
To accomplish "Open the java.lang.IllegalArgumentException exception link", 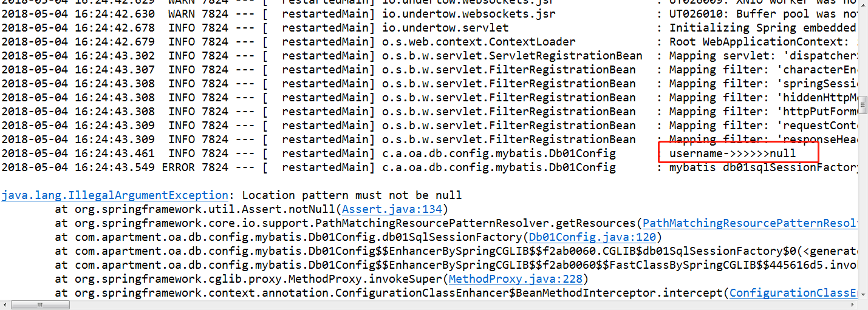I will click(115, 195).
